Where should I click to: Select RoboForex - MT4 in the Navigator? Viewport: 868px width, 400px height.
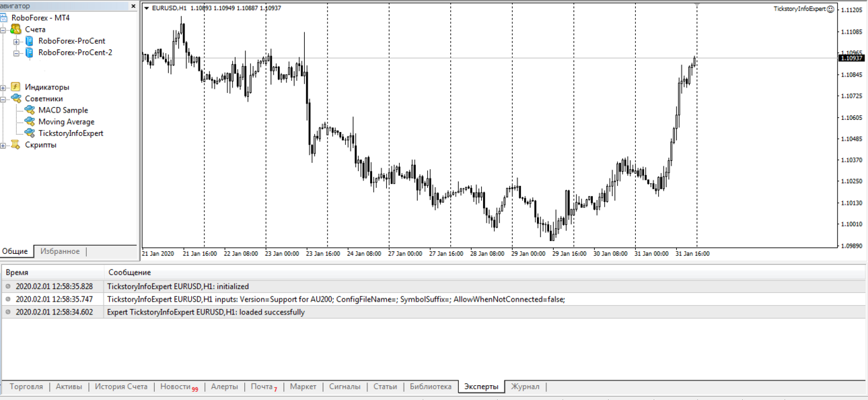click(40, 18)
